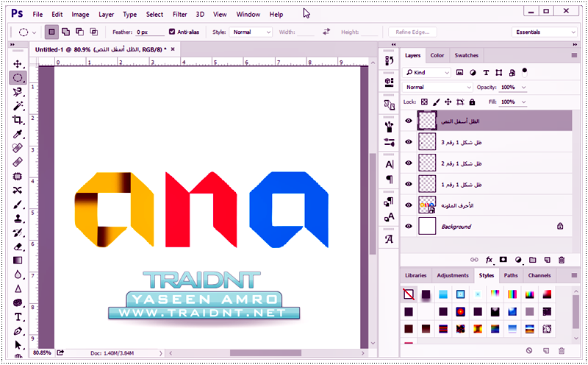Click the Subtract from selection icon
This screenshot has width=588, height=365.
[x=79, y=32]
